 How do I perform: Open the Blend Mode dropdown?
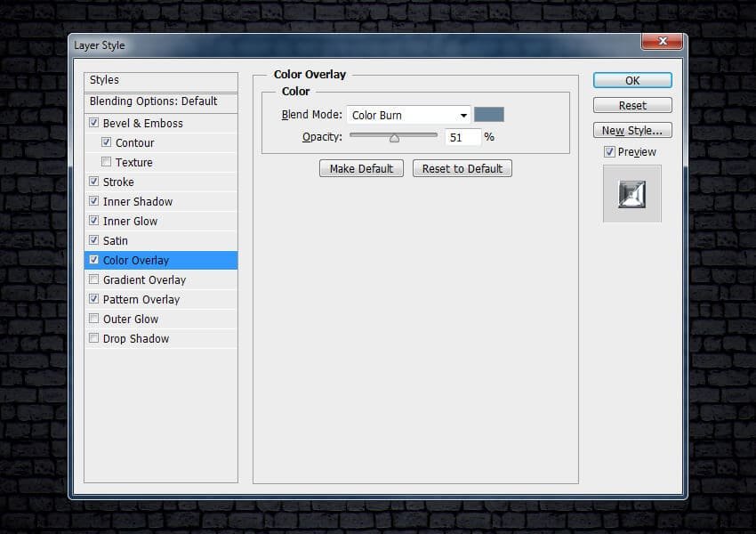point(408,115)
